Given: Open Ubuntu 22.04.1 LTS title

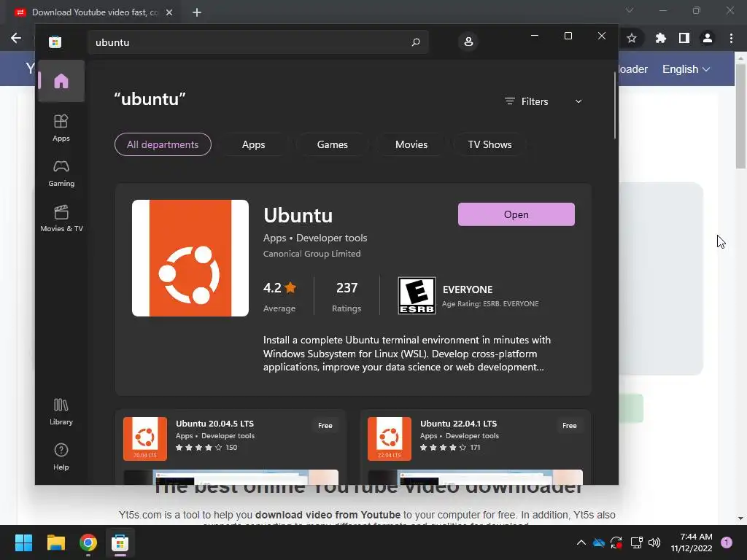Looking at the screenshot, I should tap(458, 424).
